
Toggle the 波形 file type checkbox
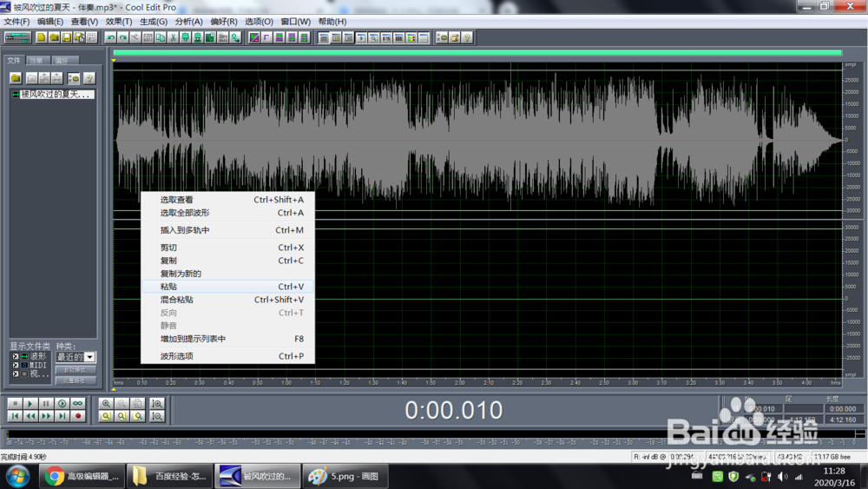[x=16, y=356]
